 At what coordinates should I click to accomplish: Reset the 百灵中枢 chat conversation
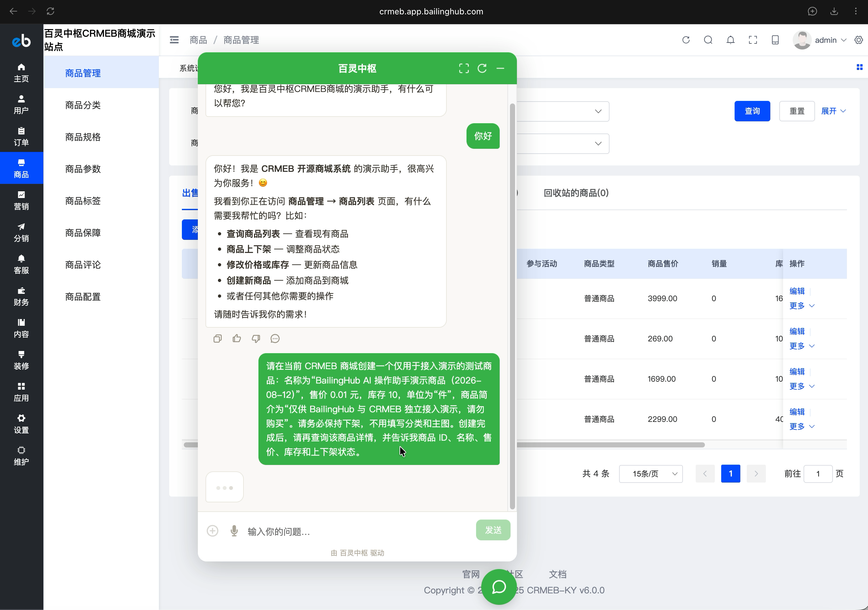(x=482, y=68)
